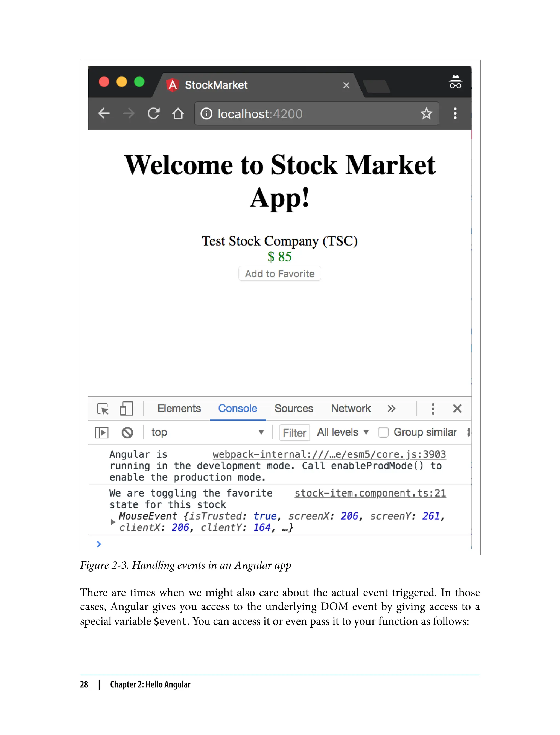
Task: Open DevTools customize menu dots
Action: 433,409
